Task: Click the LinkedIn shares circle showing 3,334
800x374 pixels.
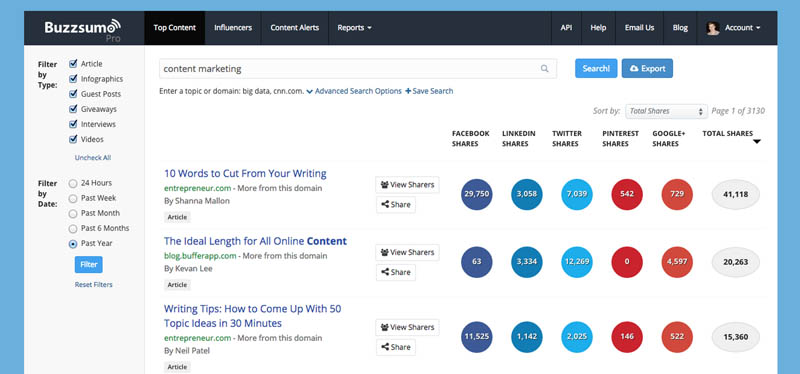Action: pyautogui.click(x=527, y=262)
